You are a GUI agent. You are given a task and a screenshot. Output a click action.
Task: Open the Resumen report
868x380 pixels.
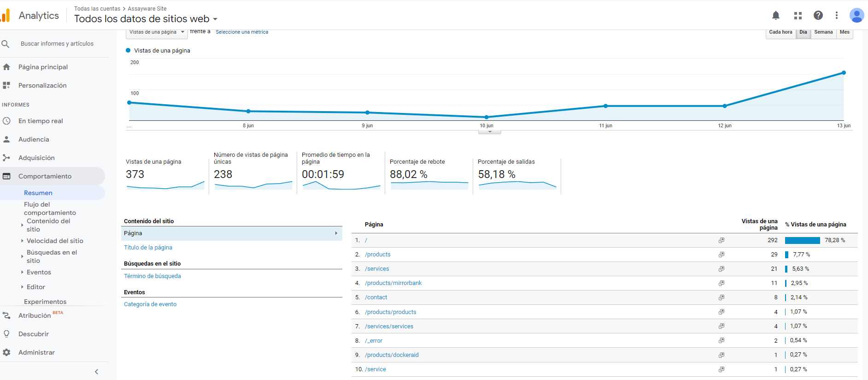[38, 193]
